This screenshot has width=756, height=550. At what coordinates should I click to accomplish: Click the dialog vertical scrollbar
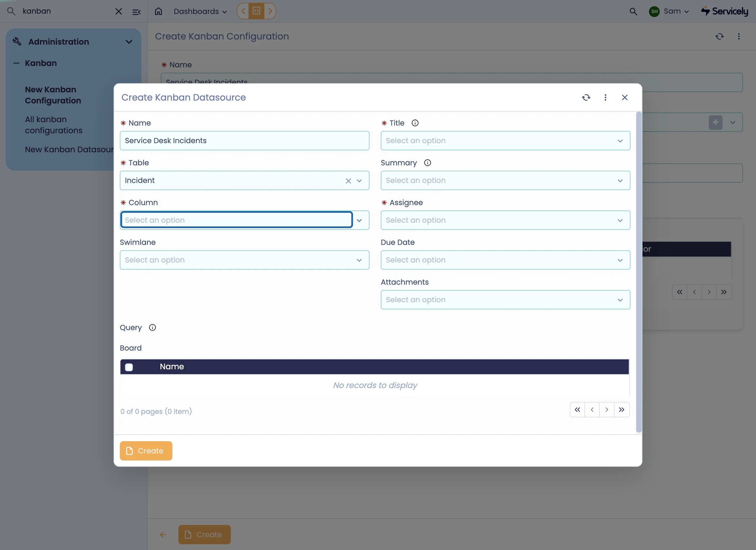[639, 272]
